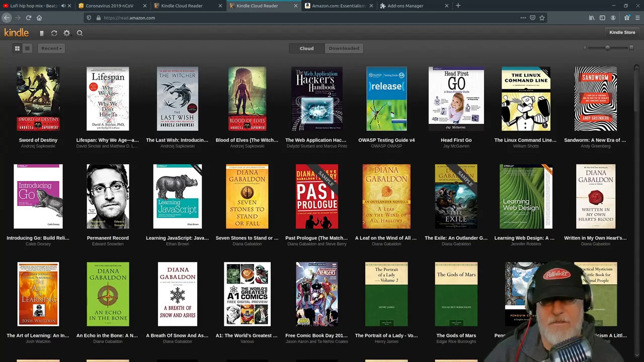Click the small covers icon on slider

point(584,48)
